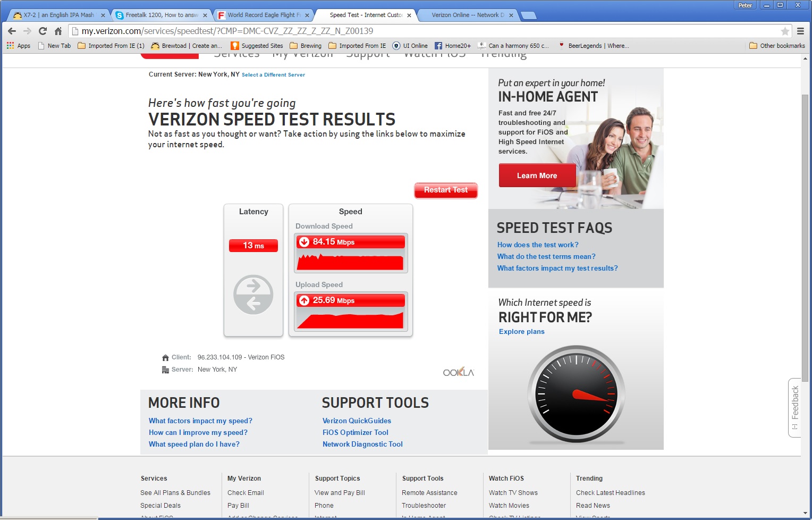Screen dimensions: 812x520
Task: Click the latency arrows circle icon
Action: click(253, 295)
